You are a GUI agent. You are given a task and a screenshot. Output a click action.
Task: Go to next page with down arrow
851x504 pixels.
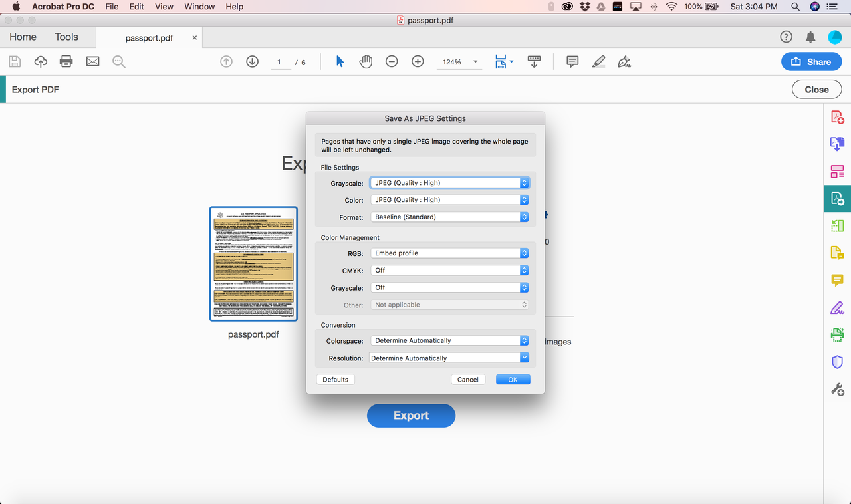tap(252, 62)
